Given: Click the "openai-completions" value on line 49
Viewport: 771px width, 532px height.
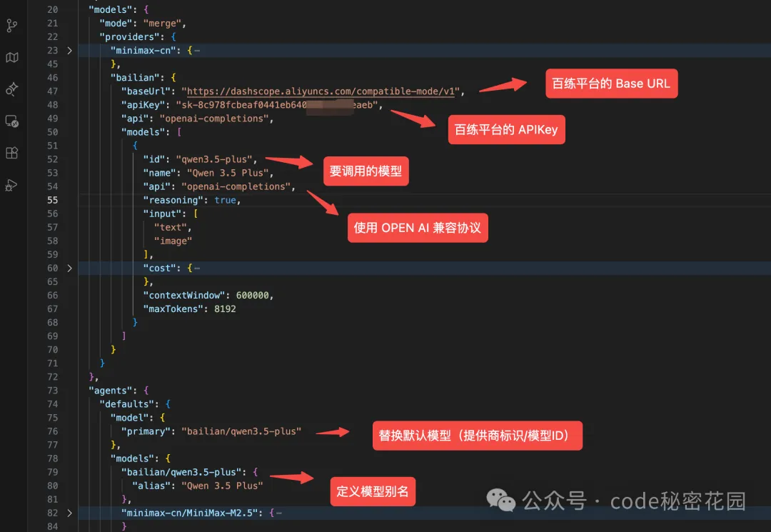Looking at the screenshot, I should point(214,119).
